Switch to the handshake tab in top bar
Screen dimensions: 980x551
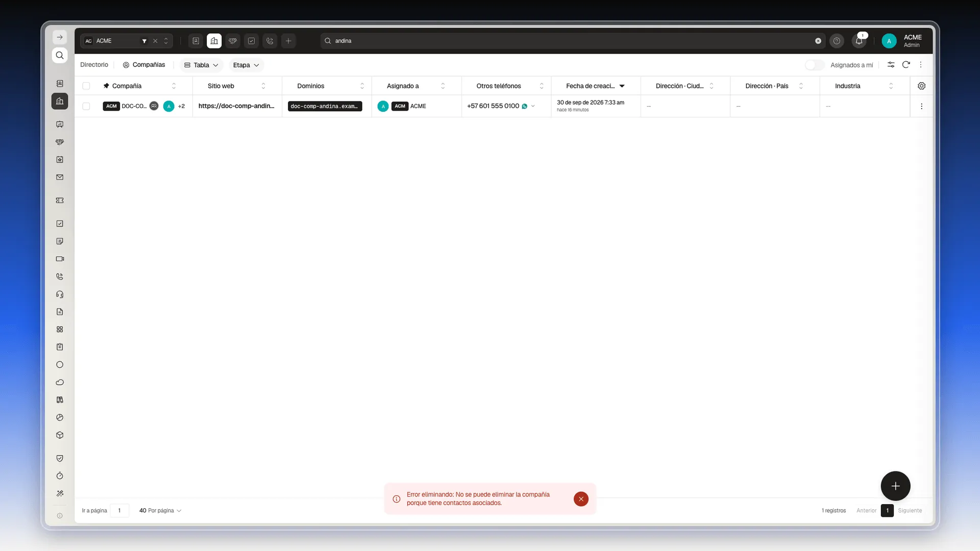[233, 41]
